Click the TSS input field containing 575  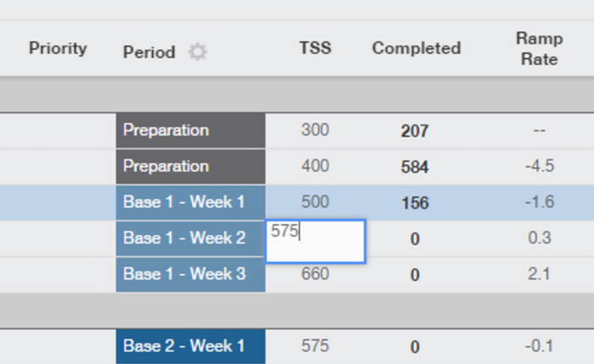click(x=316, y=241)
